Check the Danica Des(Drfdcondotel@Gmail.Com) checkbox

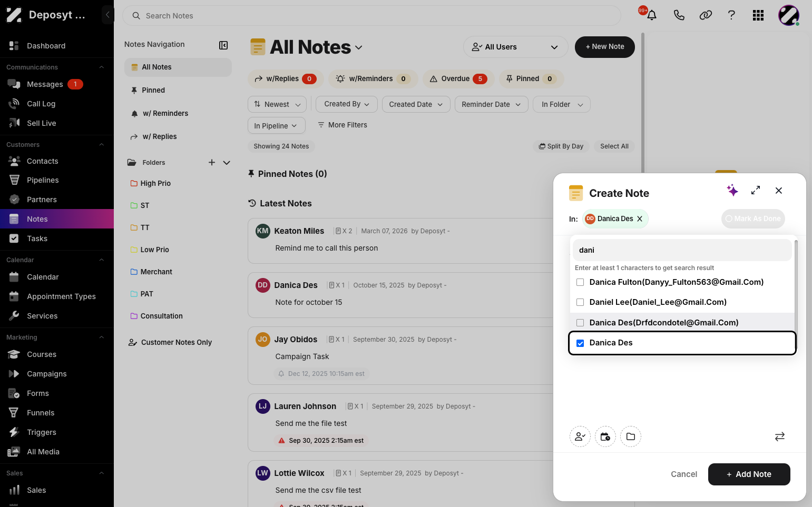point(580,323)
